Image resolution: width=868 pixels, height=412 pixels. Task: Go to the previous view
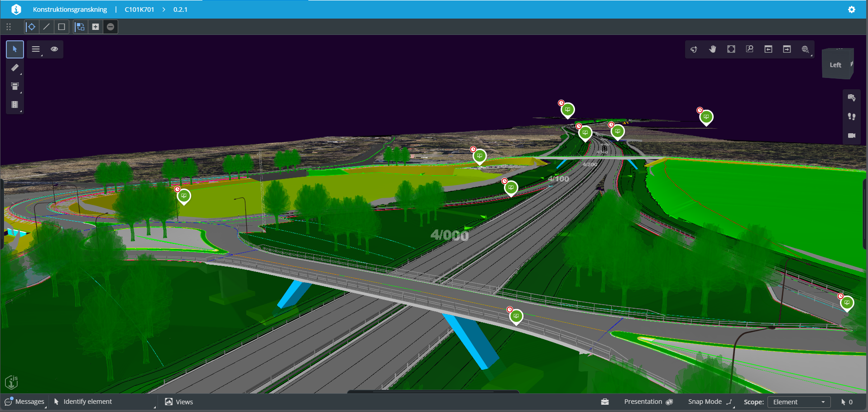[768, 49]
